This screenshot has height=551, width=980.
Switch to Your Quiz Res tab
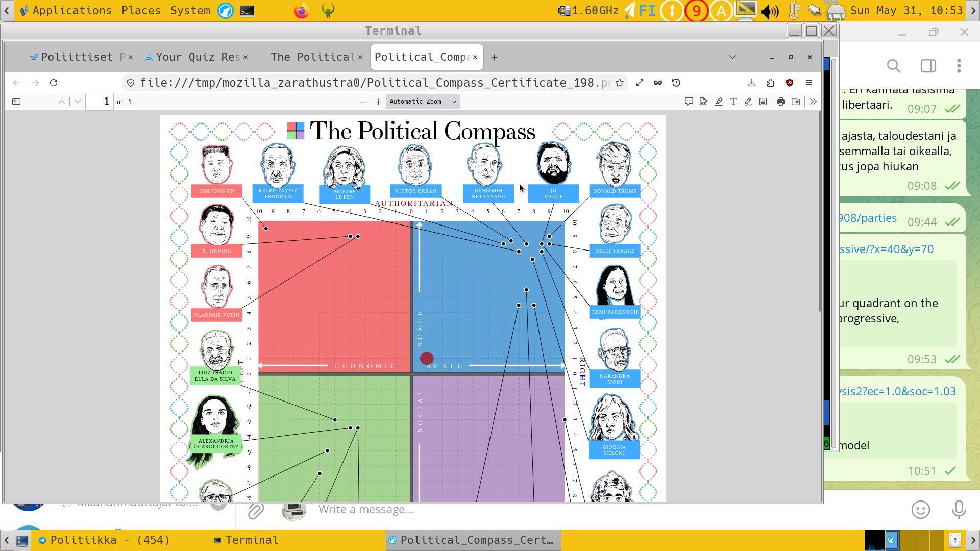point(197,57)
